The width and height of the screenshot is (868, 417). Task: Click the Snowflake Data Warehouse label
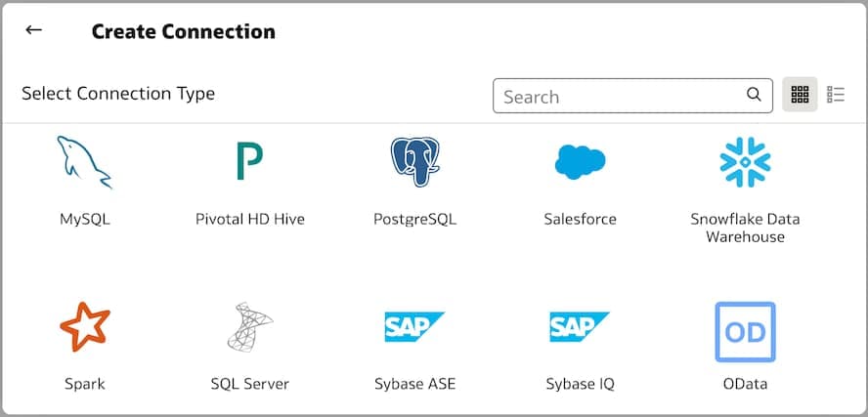[x=745, y=228]
